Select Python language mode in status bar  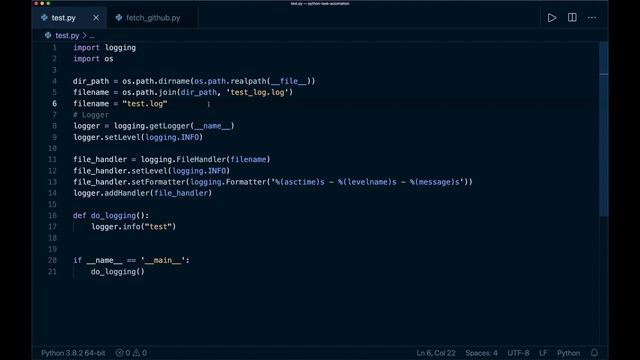click(x=568, y=353)
